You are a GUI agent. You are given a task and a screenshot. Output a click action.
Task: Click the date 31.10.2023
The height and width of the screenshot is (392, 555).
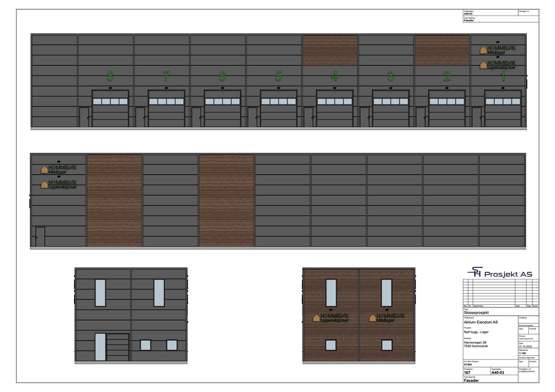(525, 346)
